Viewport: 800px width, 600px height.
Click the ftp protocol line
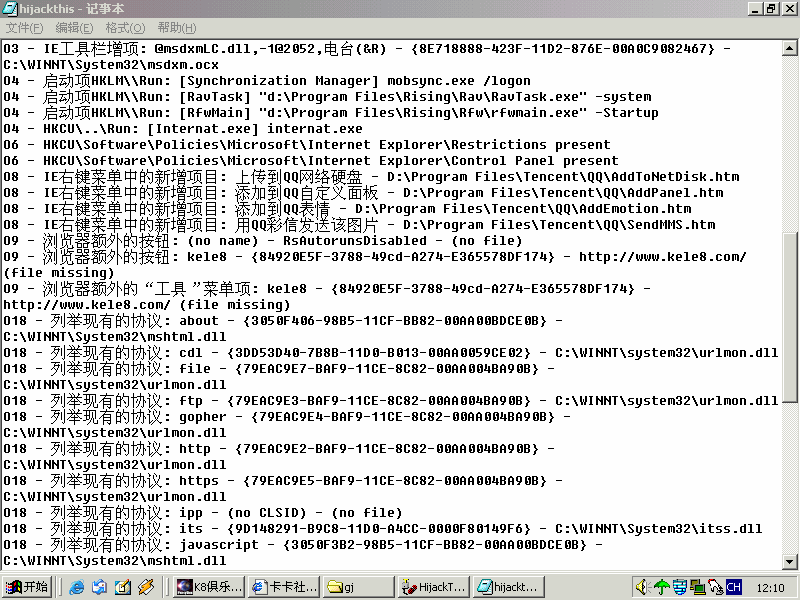point(391,401)
